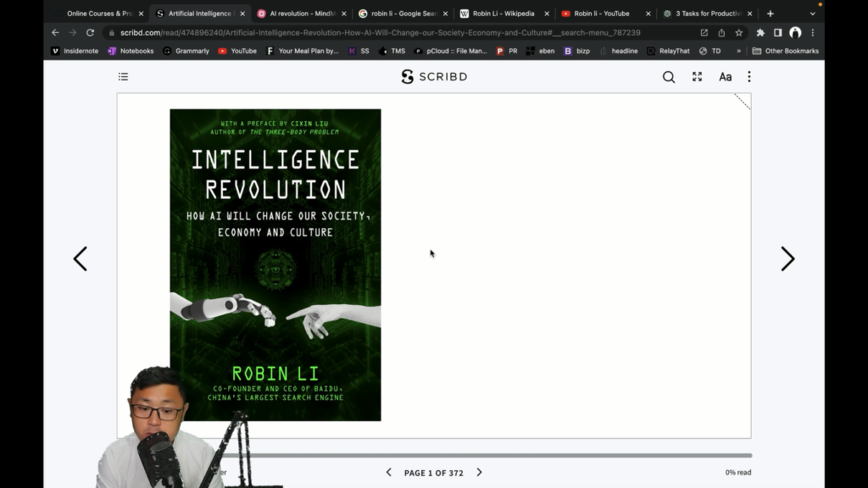
Task: Expand the tab search dropdown arrow
Action: pyautogui.click(x=812, y=14)
